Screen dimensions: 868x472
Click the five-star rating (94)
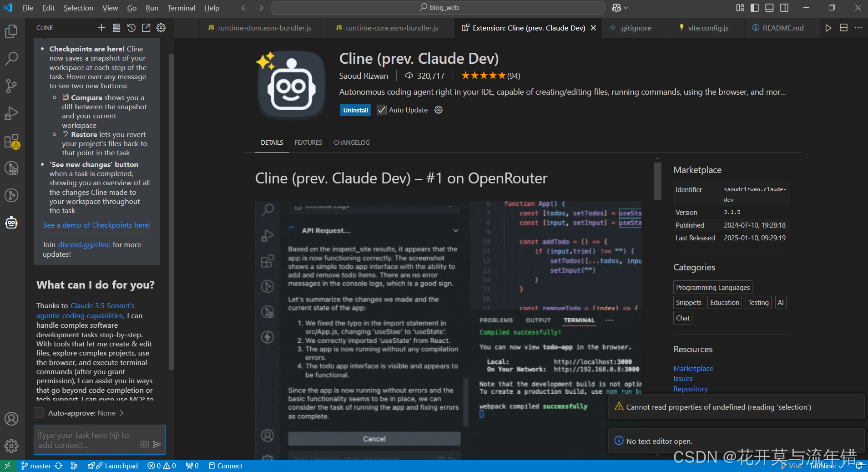490,76
